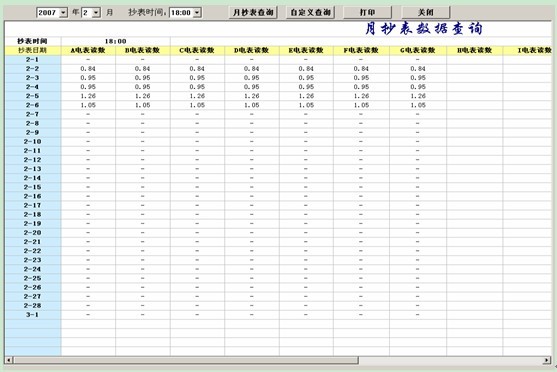Select date row 2-1

click(x=33, y=60)
